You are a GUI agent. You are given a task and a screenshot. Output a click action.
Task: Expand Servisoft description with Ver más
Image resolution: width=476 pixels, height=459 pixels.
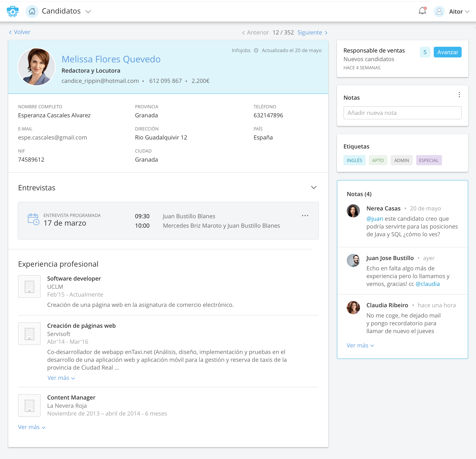pyautogui.click(x=61, y=378)
